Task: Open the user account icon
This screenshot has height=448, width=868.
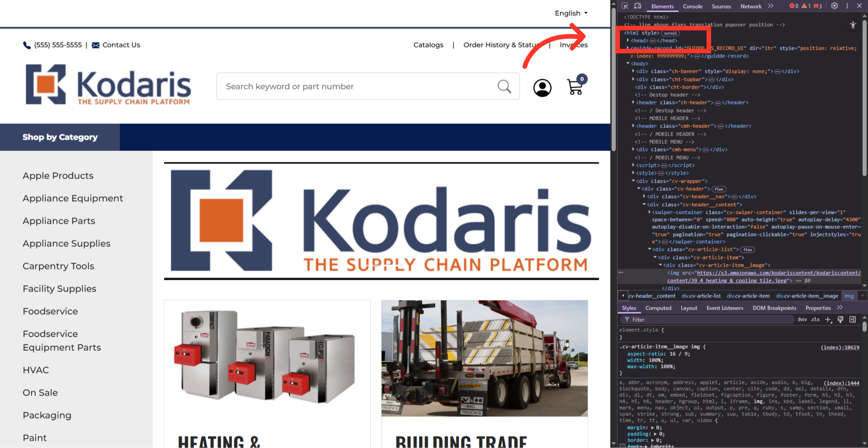Action: [542, 88]
